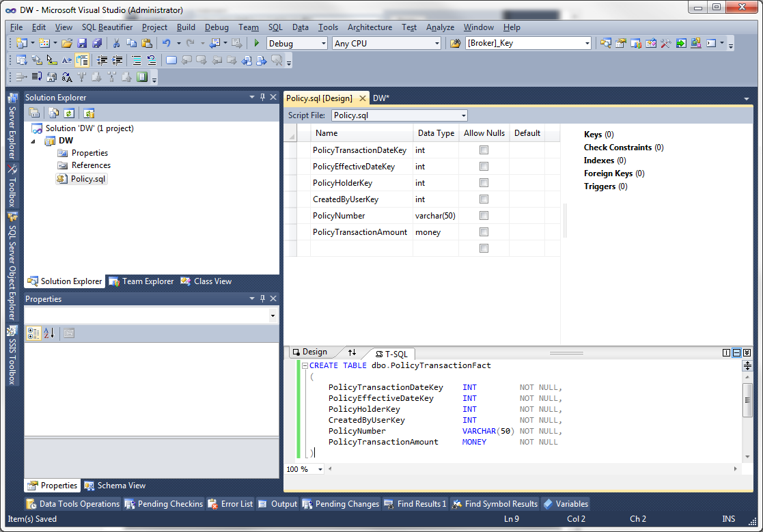Open the Any CPU platform dropdown
Viewport: 763px width, 532px height.
pyautogui.click(x=436, y=43)
